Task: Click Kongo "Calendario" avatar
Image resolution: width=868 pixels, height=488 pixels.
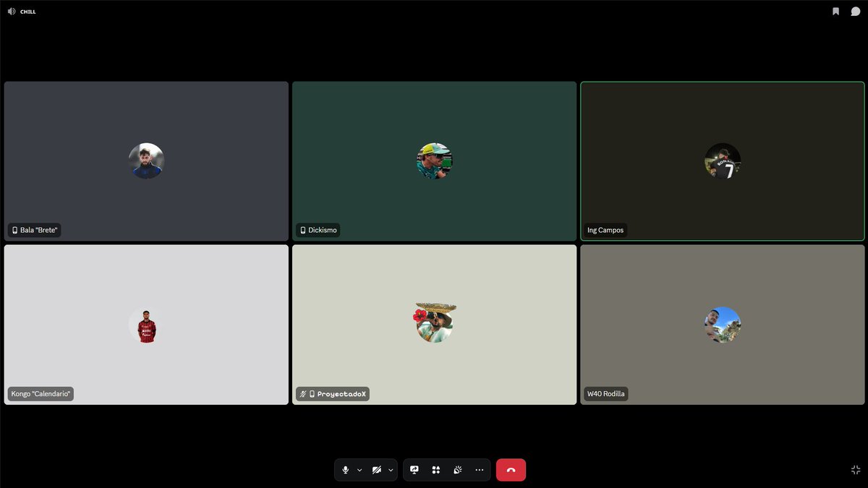Action: pyautogui.click(x=146, y=325)
